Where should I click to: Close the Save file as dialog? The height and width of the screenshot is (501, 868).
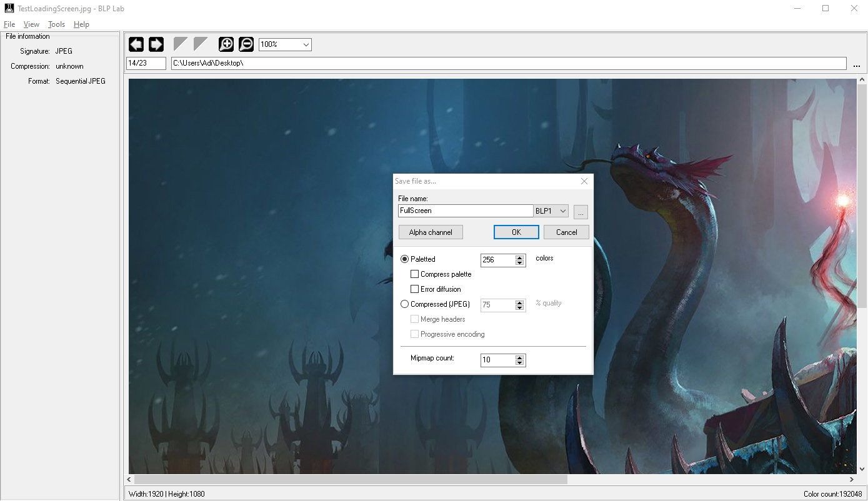point(584,181)
